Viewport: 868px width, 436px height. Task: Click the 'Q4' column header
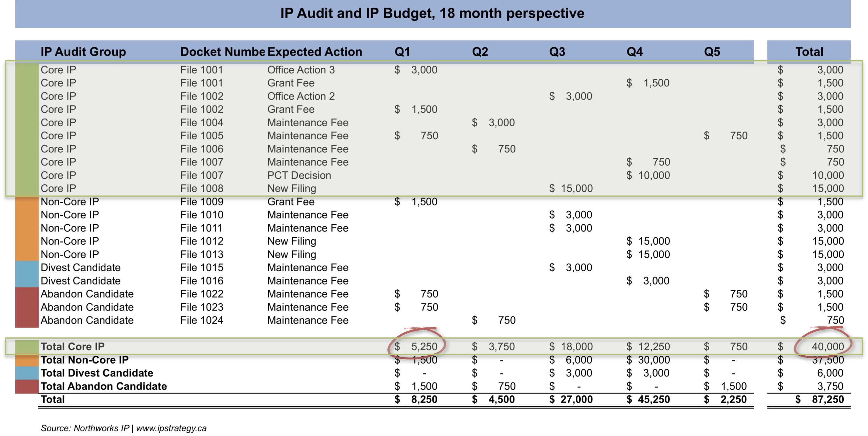pyautogui.click(x=634, y=52)
